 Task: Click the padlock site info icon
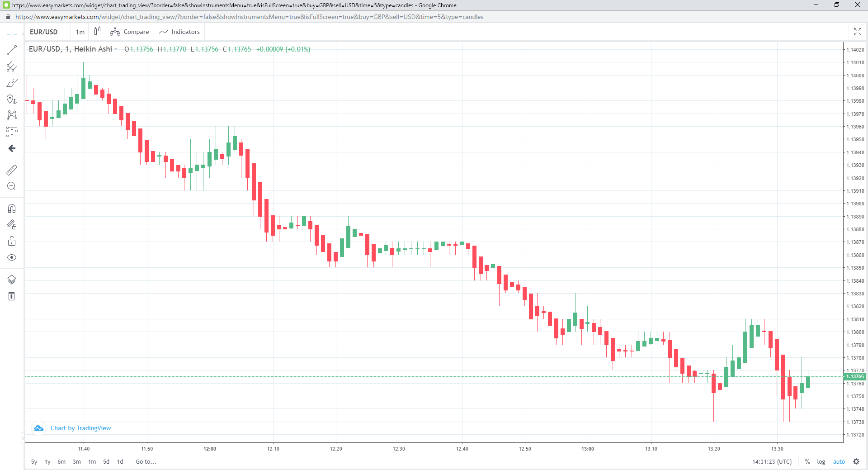pos(8,17)
